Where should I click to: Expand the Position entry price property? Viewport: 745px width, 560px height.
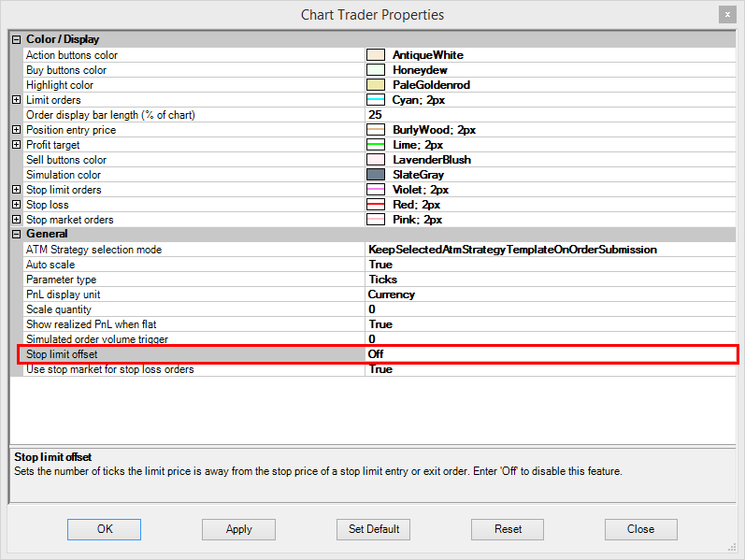click(x=16, y=130)
